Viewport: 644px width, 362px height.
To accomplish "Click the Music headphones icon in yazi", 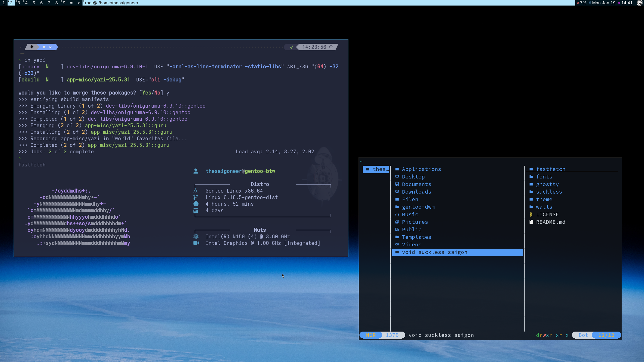I will 397,214.
